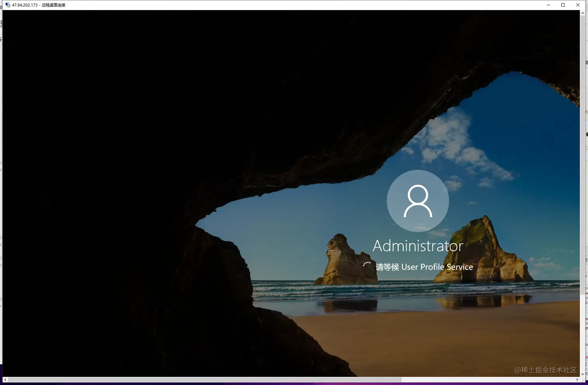Click the Remote Desktop Connection title bar icon
The image size is (588, 385).
tap(8, 5)
